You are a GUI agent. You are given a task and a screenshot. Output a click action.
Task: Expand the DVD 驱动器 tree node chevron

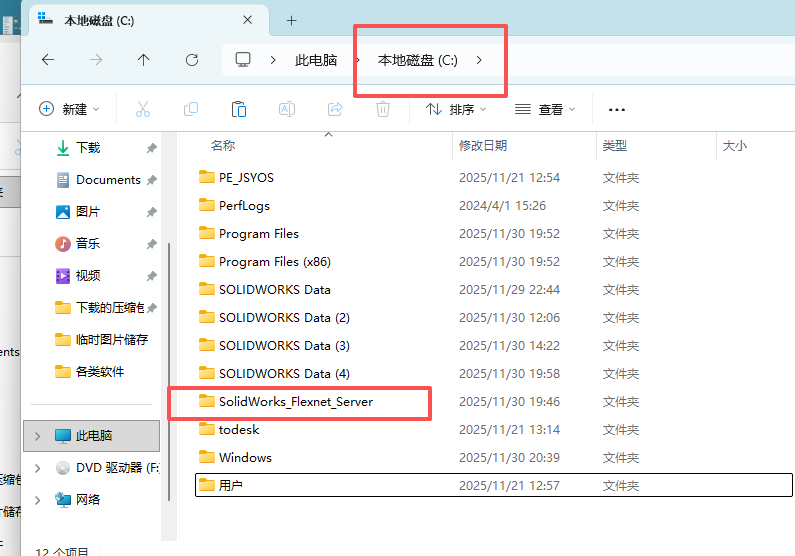point(38,468)
